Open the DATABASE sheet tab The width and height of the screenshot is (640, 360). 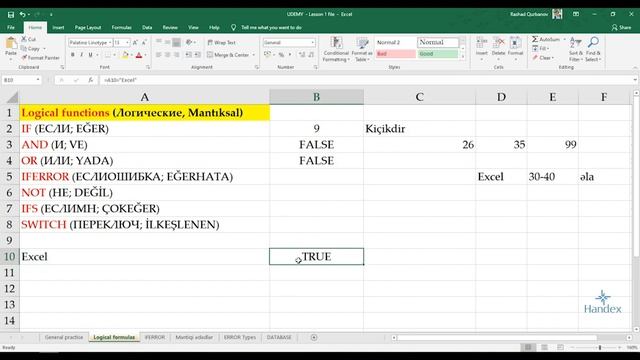(x=279, y=338)
